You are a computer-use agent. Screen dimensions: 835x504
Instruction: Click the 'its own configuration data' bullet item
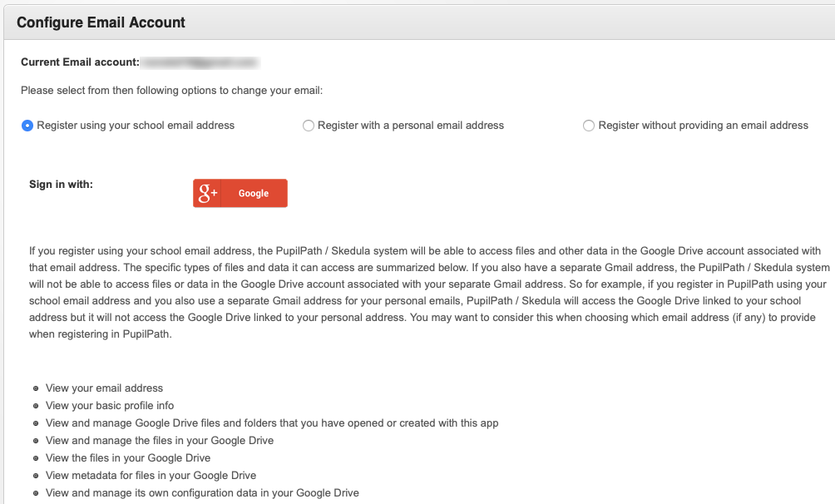[202, 493]
